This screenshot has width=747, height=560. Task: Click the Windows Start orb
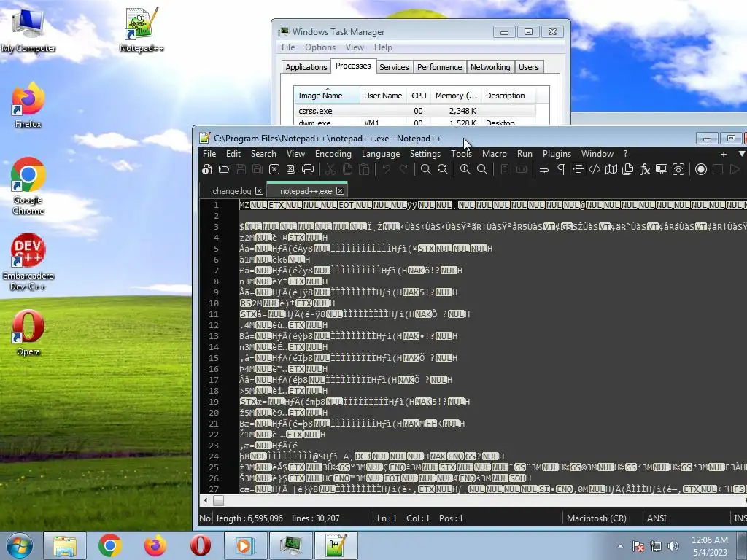tap(20, 545)
